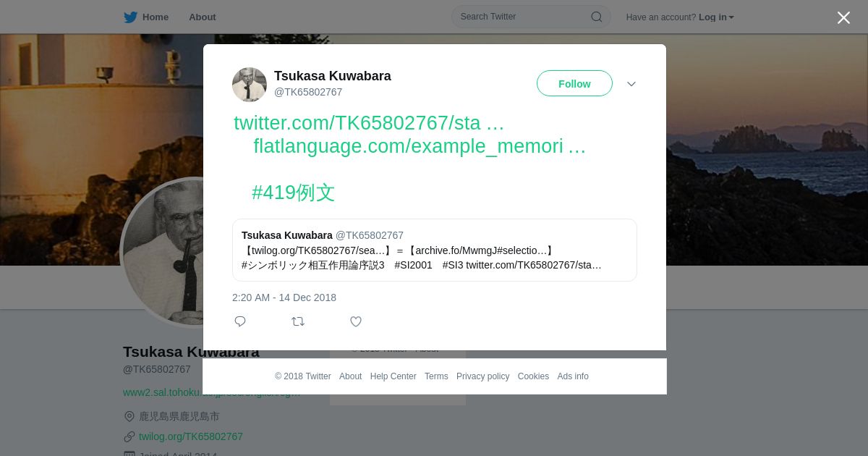Open the tweet timestamp 14 Dec 2018
Screen dimensions: 868x456
(x=284, y=297)
